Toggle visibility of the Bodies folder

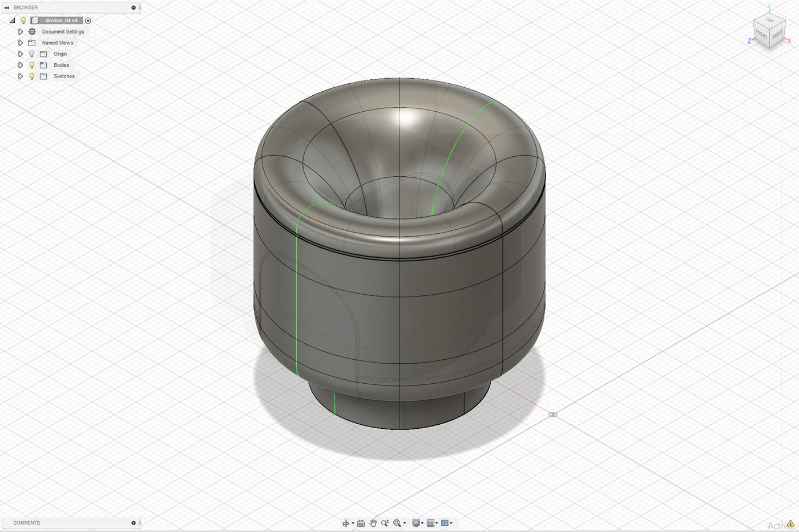(x=31, y=65)
